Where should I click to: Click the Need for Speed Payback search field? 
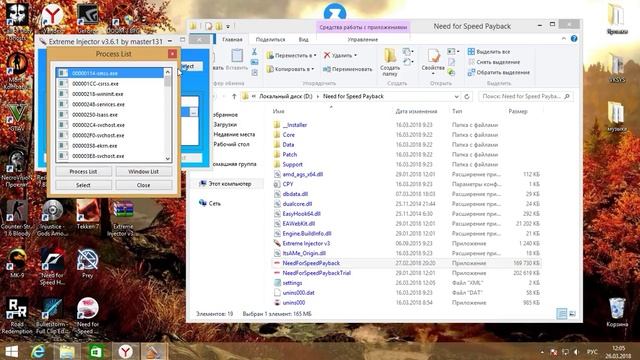coord(525,96)
